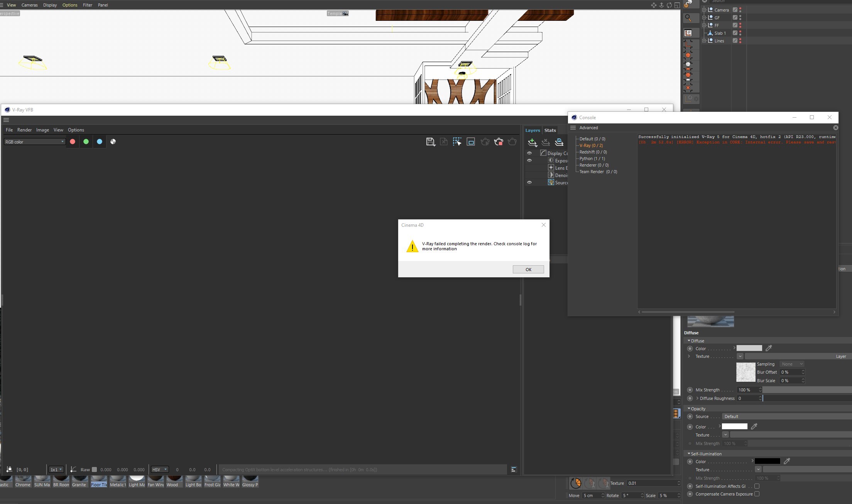Open the VFB Render menu
Screen dimensions: 852x504
24,130
